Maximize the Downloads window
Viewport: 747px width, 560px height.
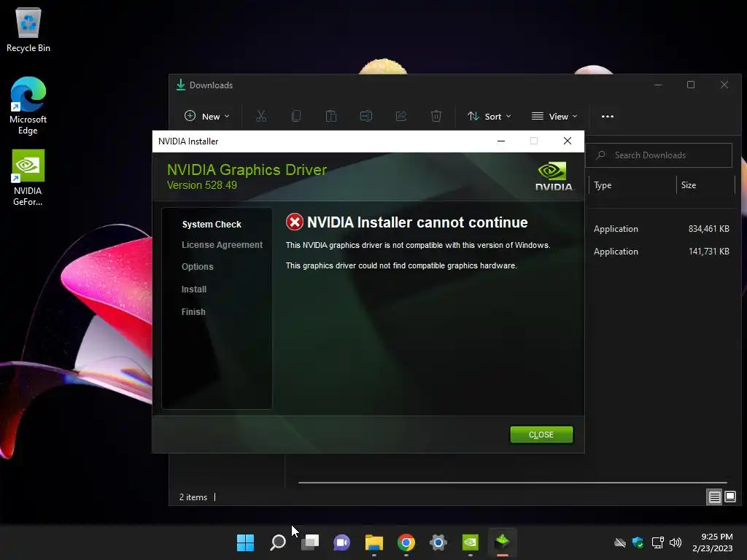coord(691,85)
